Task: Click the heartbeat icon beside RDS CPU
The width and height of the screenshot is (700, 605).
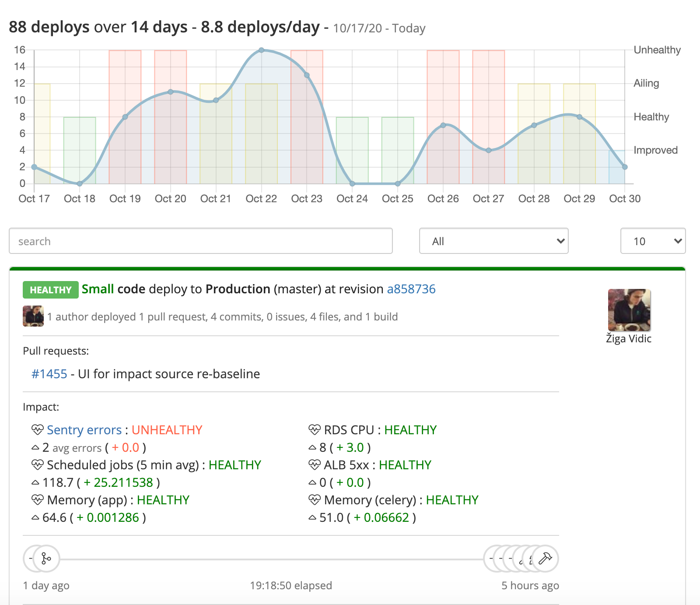Action: [314, 429]
